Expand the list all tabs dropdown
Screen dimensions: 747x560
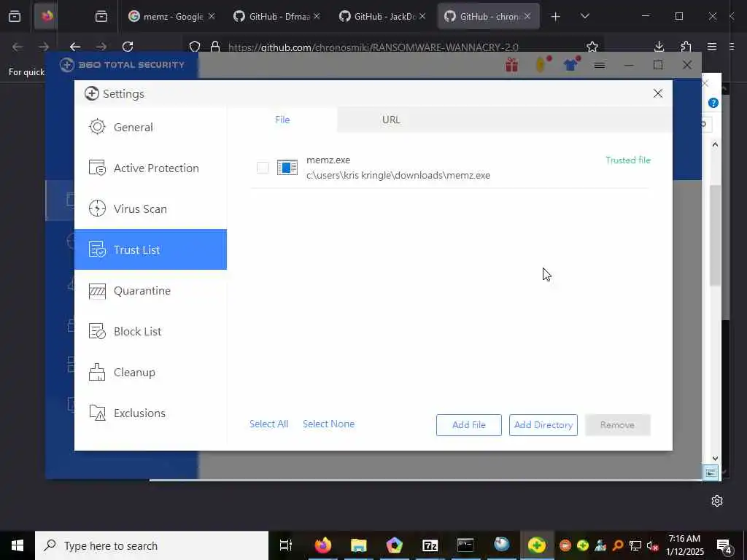click(585, 17)
